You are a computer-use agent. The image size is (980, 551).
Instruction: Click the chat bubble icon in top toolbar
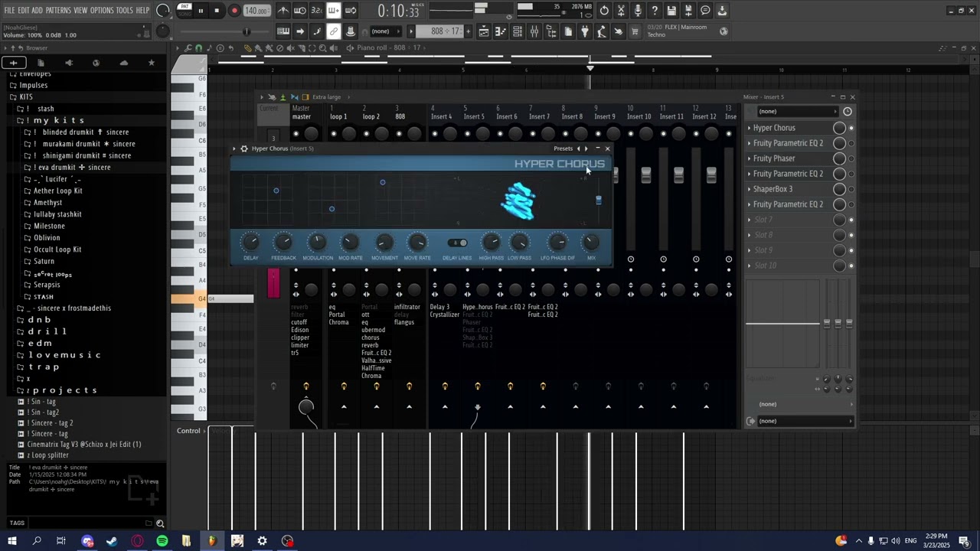coord(705,11)
